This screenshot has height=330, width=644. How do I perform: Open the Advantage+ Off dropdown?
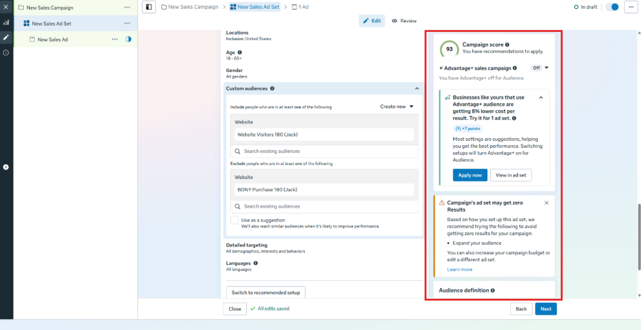[x=539, y=68]
